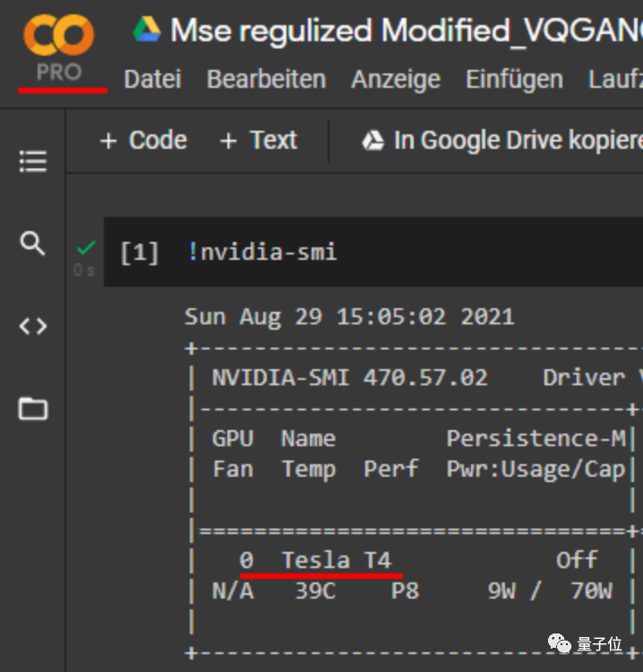Click the 'N/A' fan value
This screenshot has height=672, width=643.
233,591
